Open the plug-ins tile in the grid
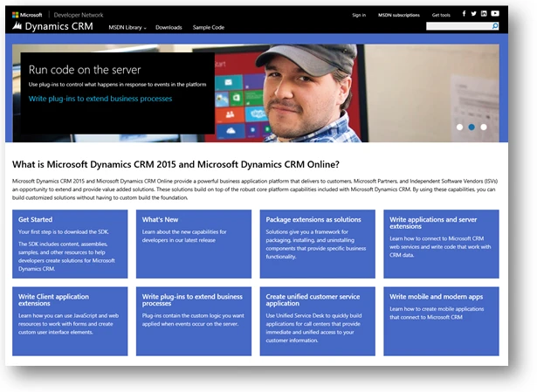 194,321
